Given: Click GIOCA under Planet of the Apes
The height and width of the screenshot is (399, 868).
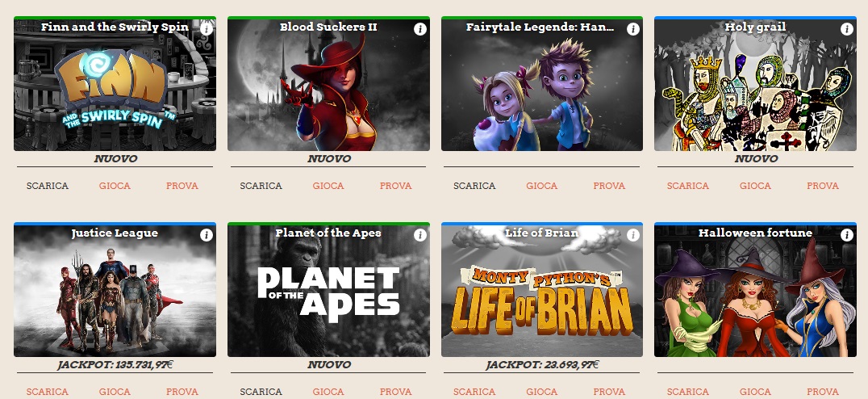Looking at the screenshot, I should point(328,392).
